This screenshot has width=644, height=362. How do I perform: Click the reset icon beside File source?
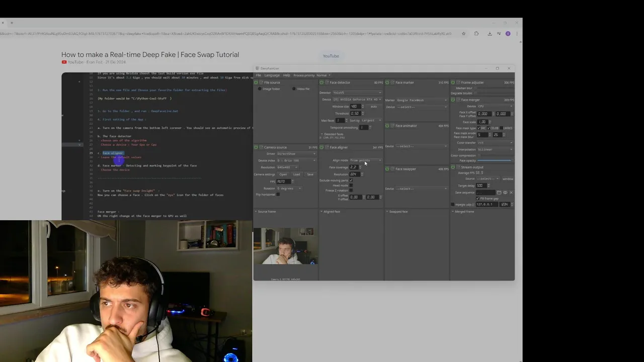[261, 82]
